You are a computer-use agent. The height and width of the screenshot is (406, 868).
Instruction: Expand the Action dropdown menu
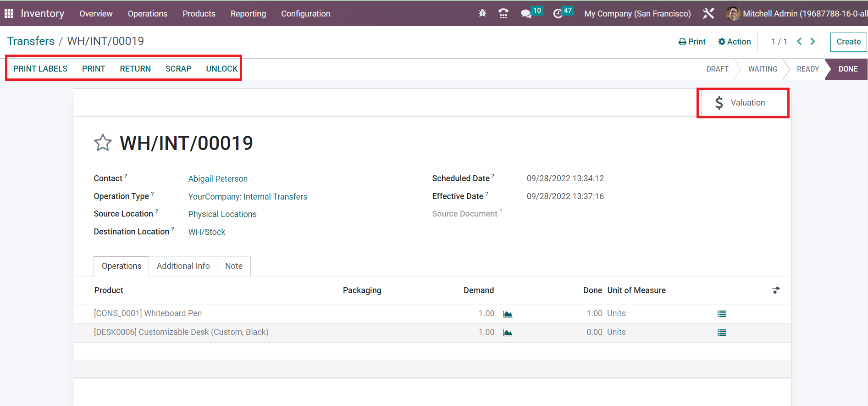(x=735, y=42)
